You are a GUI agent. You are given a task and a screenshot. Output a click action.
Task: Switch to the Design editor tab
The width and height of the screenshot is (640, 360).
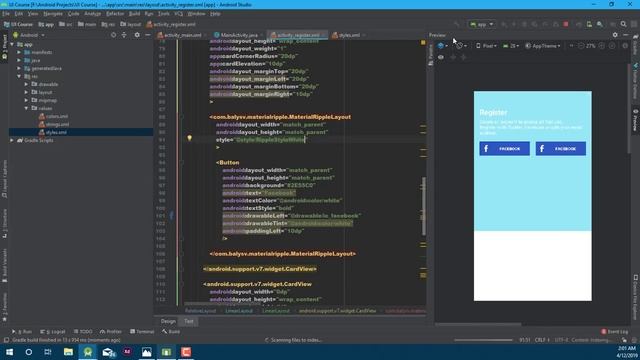(x=168, y=322)
